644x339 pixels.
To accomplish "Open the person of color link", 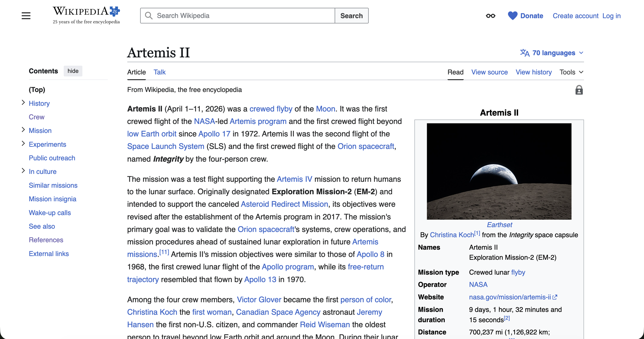I will coord(366,300).
